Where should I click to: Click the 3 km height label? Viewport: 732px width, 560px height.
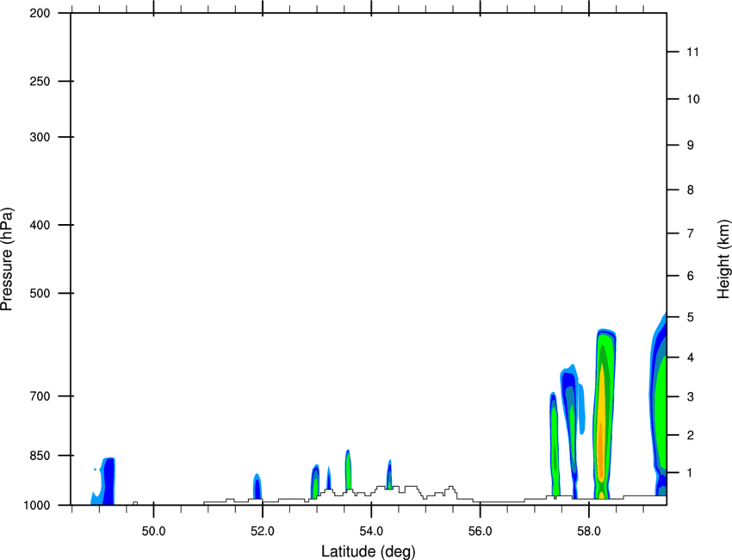pyautogui.click(x=691, y=397)
